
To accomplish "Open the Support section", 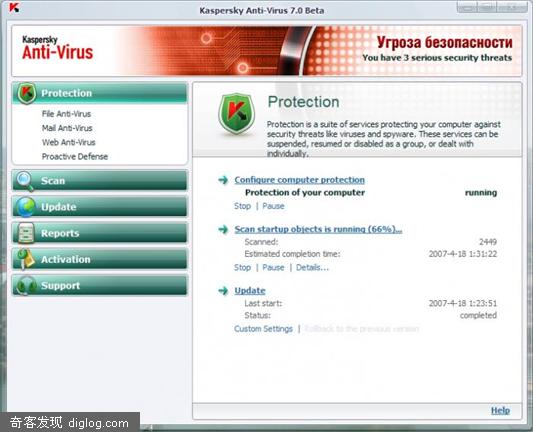I will pyautogui.click(x=99, y=285).
